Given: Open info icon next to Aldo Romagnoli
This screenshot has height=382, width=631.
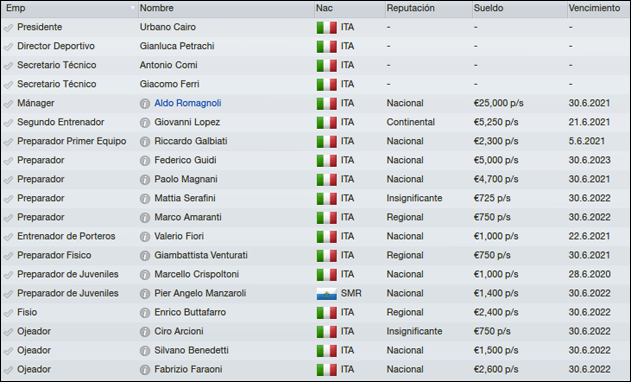Looking at the screenshot, I should click(x=144, y=103).
